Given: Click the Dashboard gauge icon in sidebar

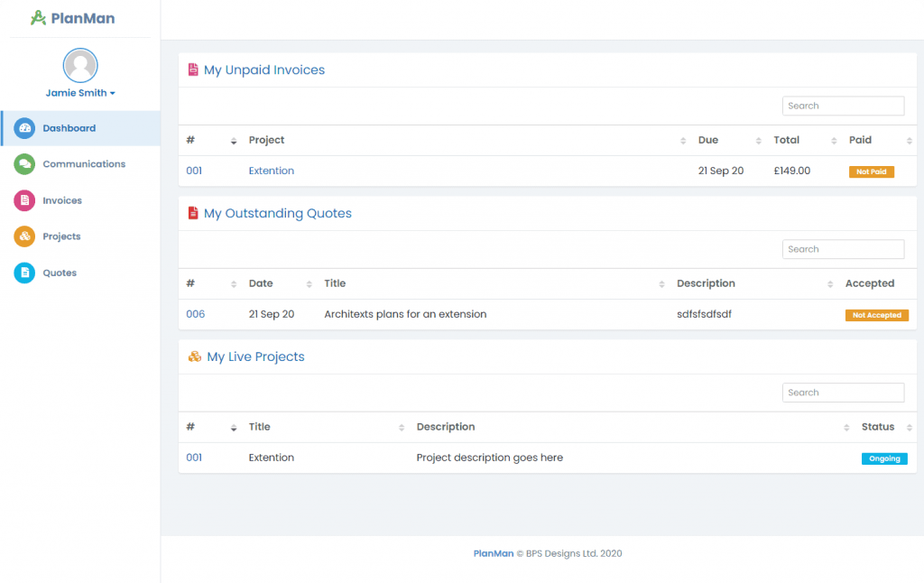Looking at the screenshot, I should click(24, 128).
